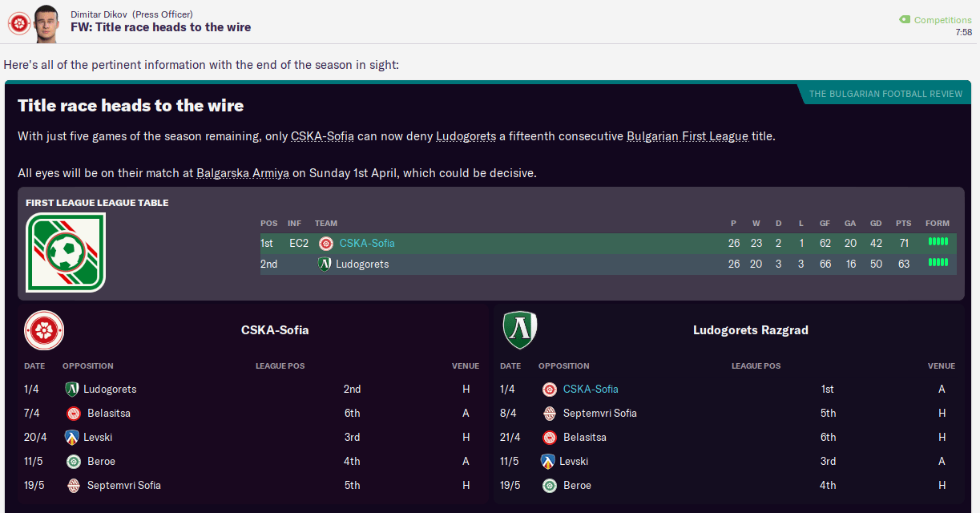Open the First League competition logo
Viewport: 980px width, 513px height.
pos(66,252)
